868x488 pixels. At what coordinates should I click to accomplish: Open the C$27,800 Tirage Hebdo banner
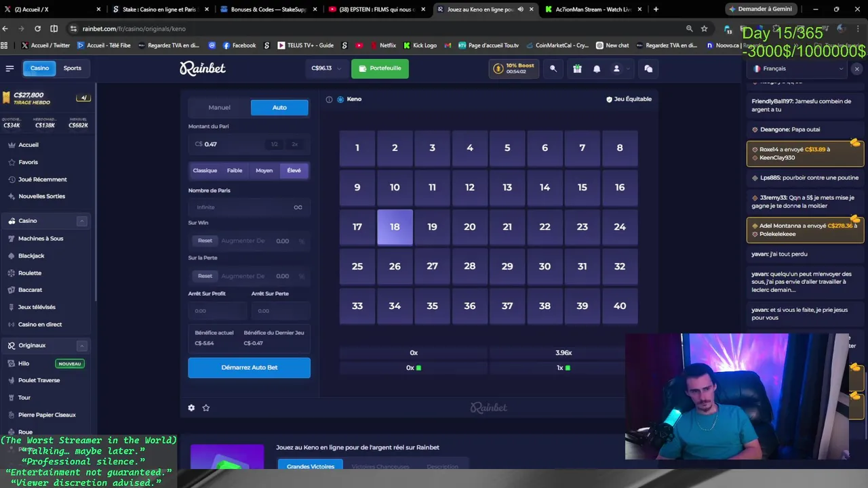tap(46, 98)
